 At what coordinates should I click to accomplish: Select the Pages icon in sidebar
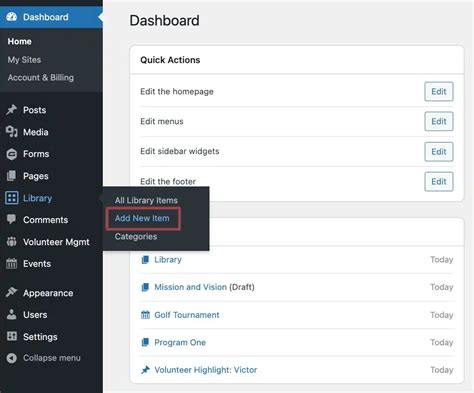[x=12, y=176]
